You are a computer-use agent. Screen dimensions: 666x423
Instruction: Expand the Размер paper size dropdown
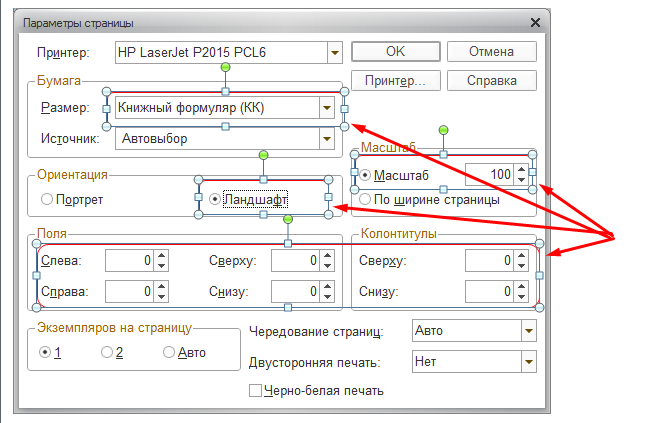pyautogui.click(x=327, y=108)
